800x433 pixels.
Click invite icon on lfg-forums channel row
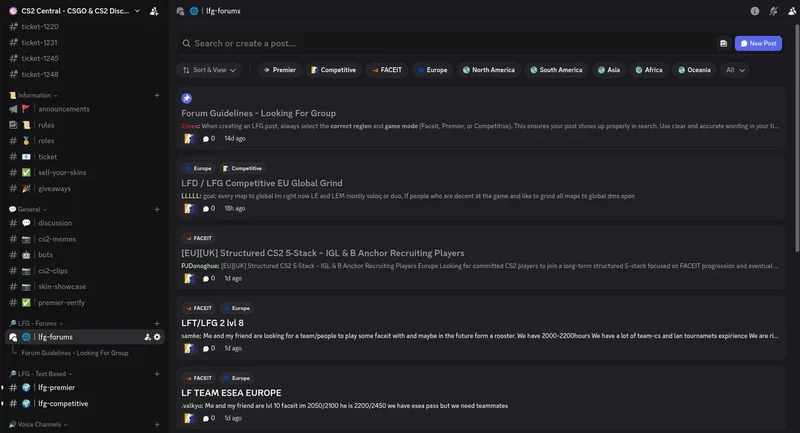coord(147,337)
